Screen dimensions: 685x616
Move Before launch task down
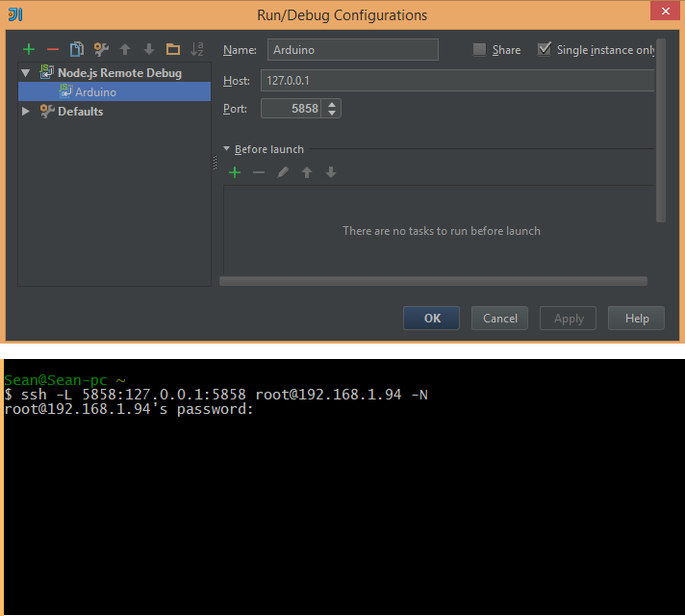pos(331,172)
